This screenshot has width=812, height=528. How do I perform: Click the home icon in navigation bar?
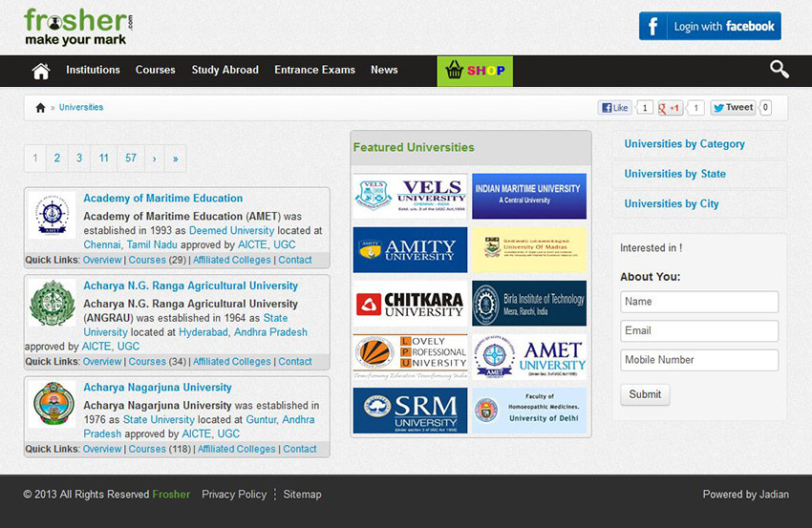pos(41,71)
